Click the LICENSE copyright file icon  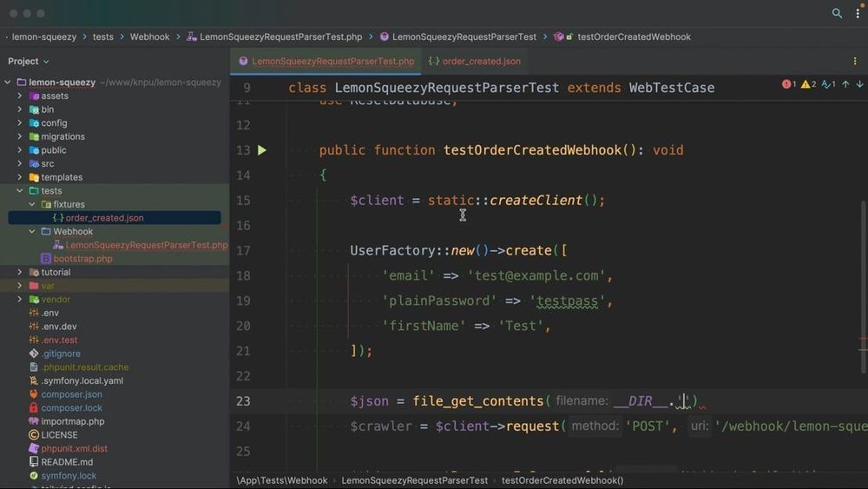[34, 435]
